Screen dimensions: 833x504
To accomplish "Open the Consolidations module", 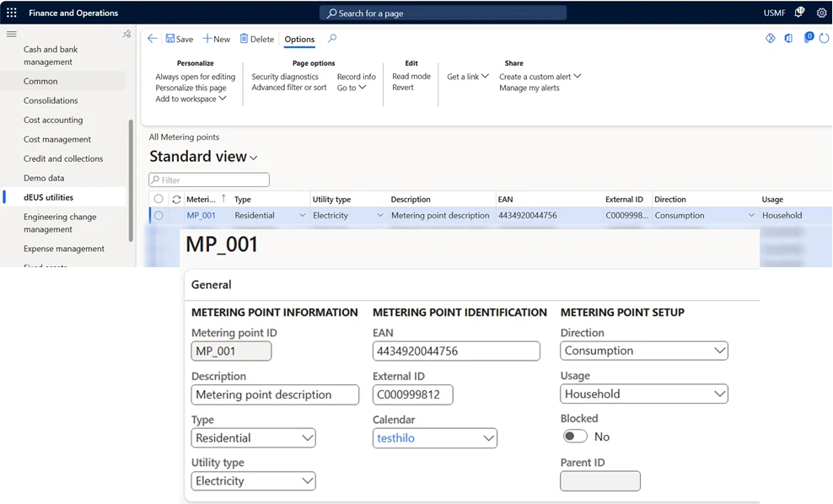I will tap(51, 100).
